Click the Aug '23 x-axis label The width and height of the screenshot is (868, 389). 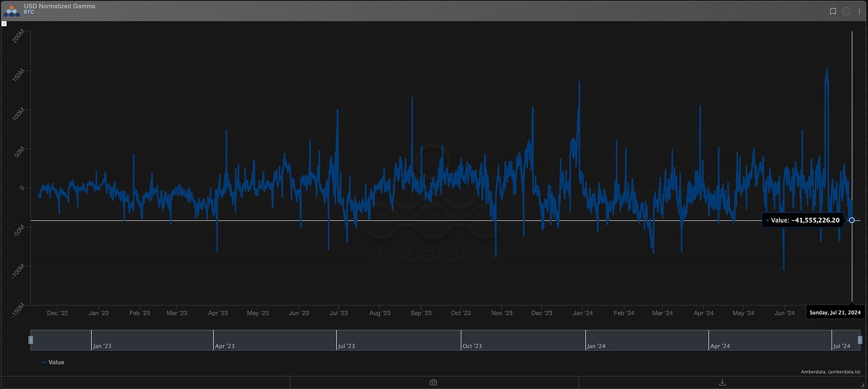pos(380,313)
